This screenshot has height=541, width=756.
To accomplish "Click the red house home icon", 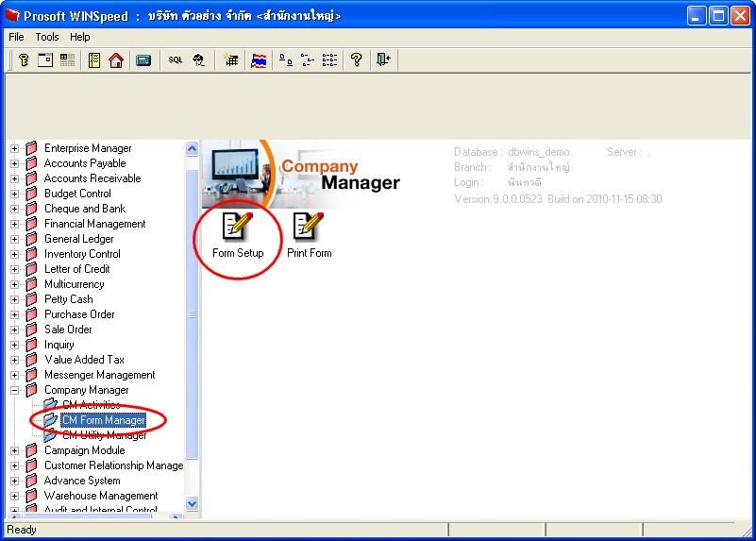I will [x=116, y=59].
